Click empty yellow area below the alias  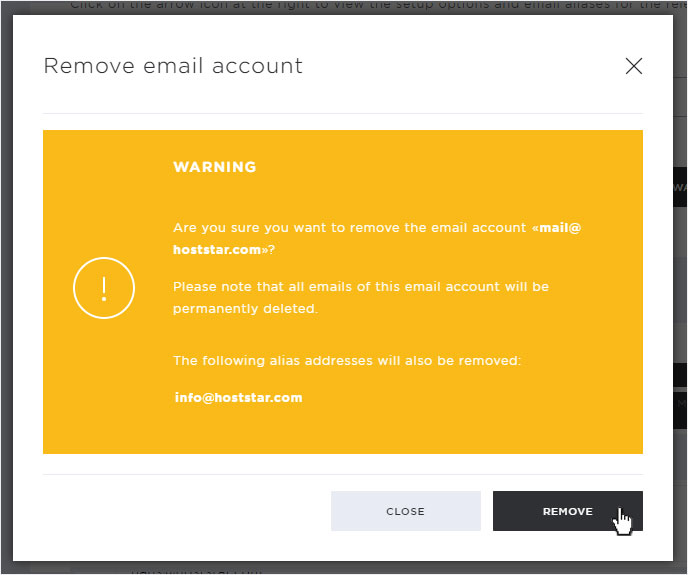342,430
